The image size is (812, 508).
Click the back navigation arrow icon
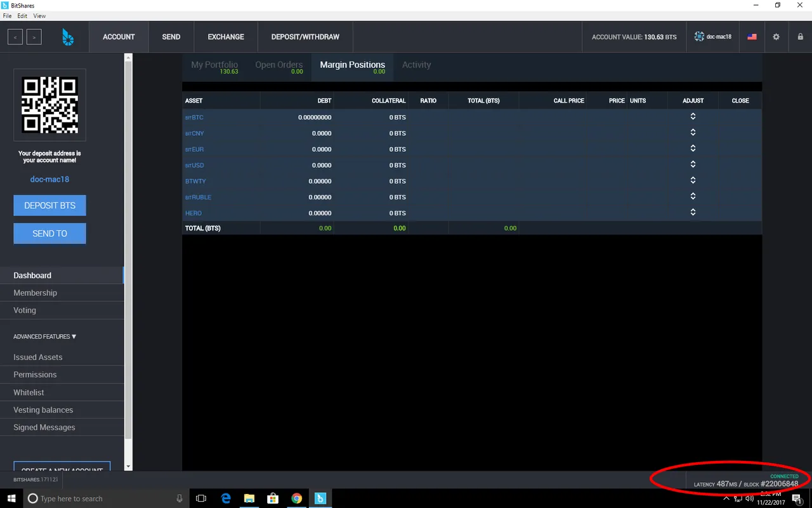15,37
